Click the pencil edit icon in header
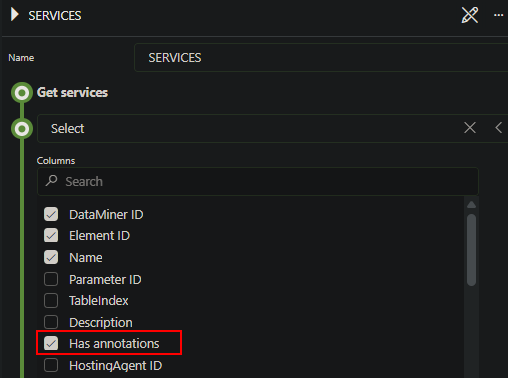 (x=470, y=15)
